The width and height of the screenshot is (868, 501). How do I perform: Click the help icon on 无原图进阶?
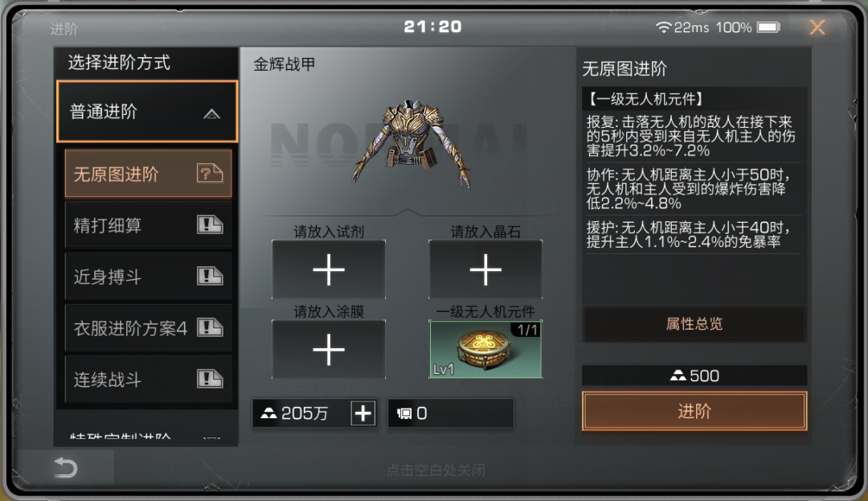tap(210, 174)
